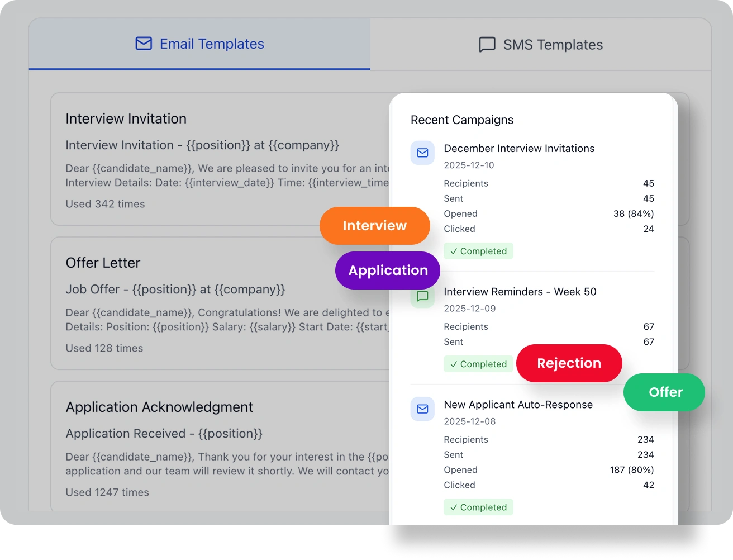
Task: Choose the green Offer tag
Action: 664,392
